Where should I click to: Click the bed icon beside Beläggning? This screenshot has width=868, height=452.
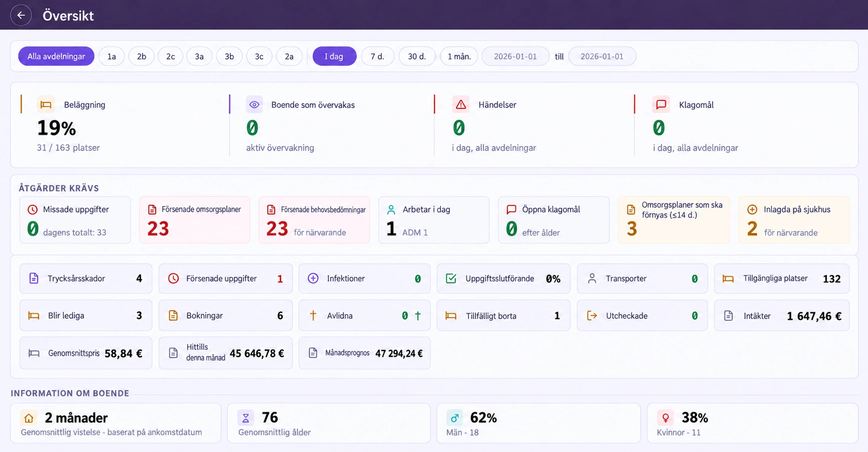point(46,104)
